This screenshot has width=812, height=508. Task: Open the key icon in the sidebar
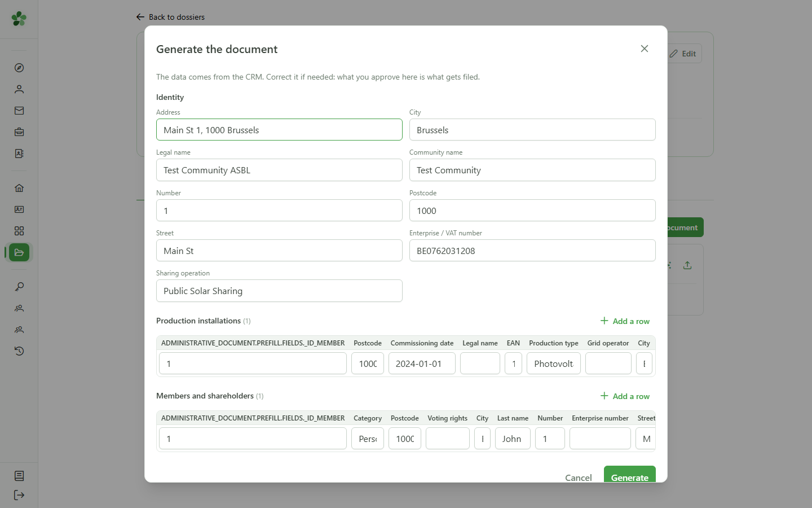click(19, 287)
